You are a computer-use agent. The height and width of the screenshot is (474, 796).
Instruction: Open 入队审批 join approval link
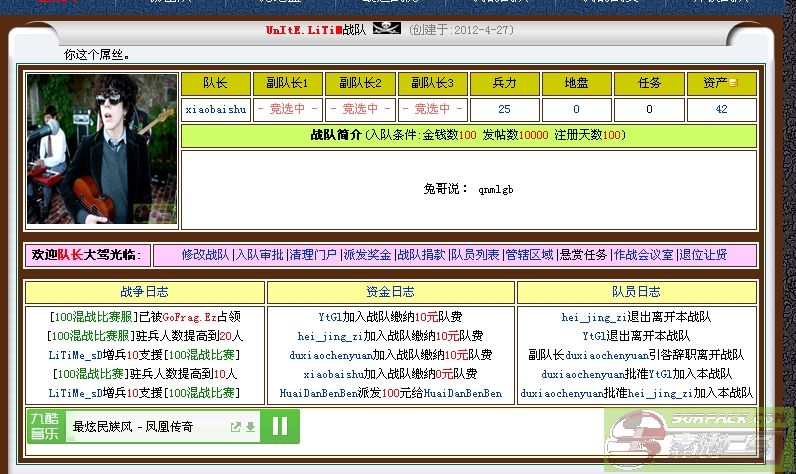260,255
